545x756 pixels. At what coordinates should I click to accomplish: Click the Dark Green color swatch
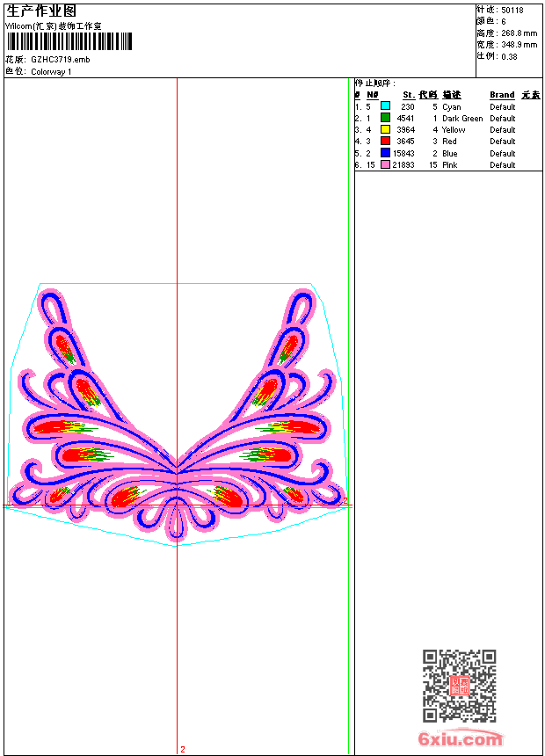pos(385,117)
